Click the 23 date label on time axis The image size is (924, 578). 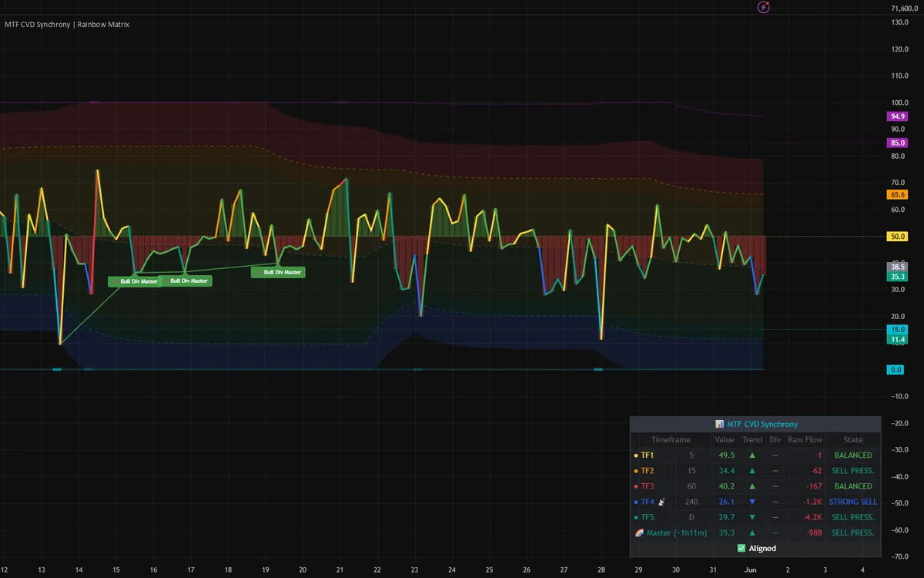414,570
